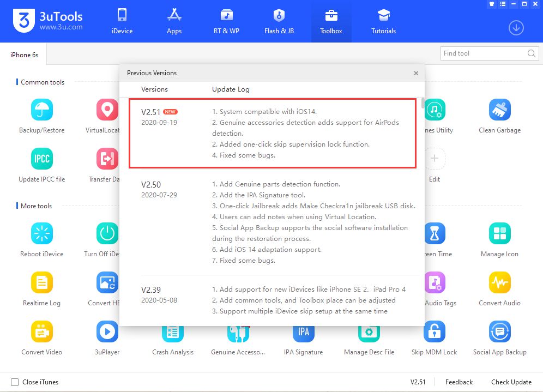Open the Social App Backup tool
This screenshot has width=543, height=392.
coord(500,331)
